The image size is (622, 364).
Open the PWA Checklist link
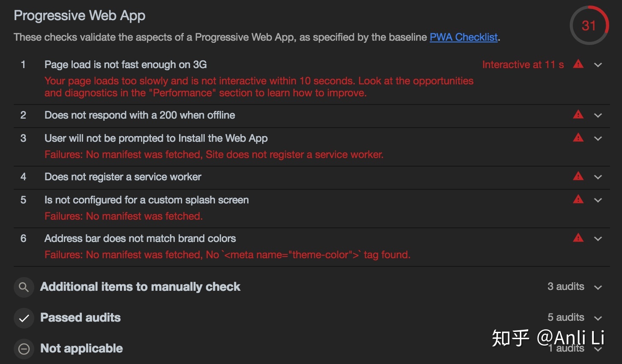(x=464, y=37)
